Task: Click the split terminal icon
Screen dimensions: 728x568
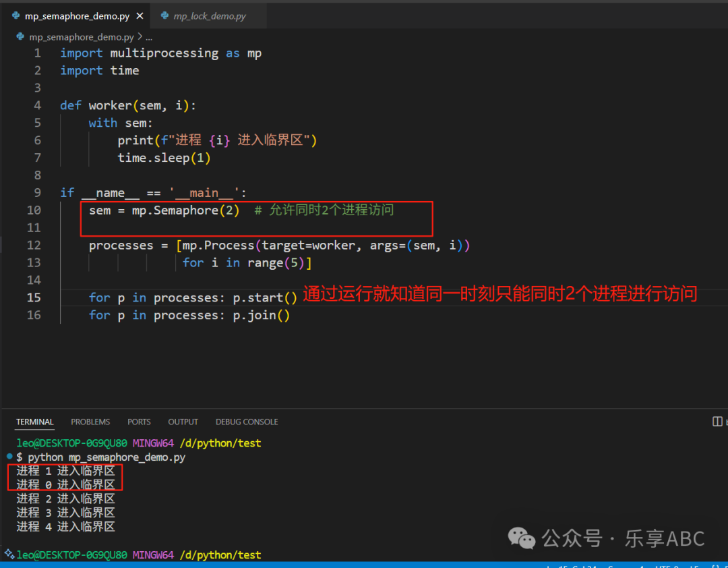Action: coord(717,421)
